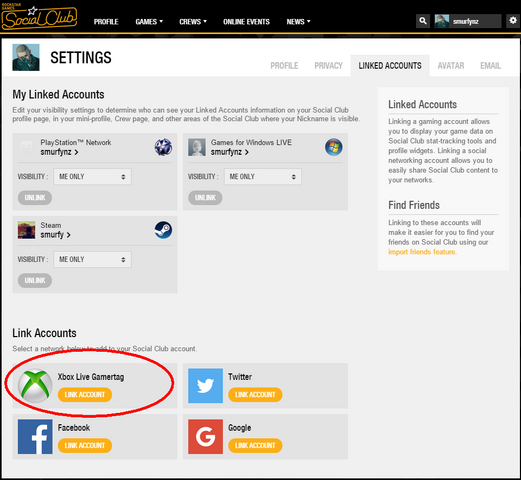This screenshot has width=521, height=480.
Task: Click the large Settings profile avatar
Action: click(x=26, y=57)
